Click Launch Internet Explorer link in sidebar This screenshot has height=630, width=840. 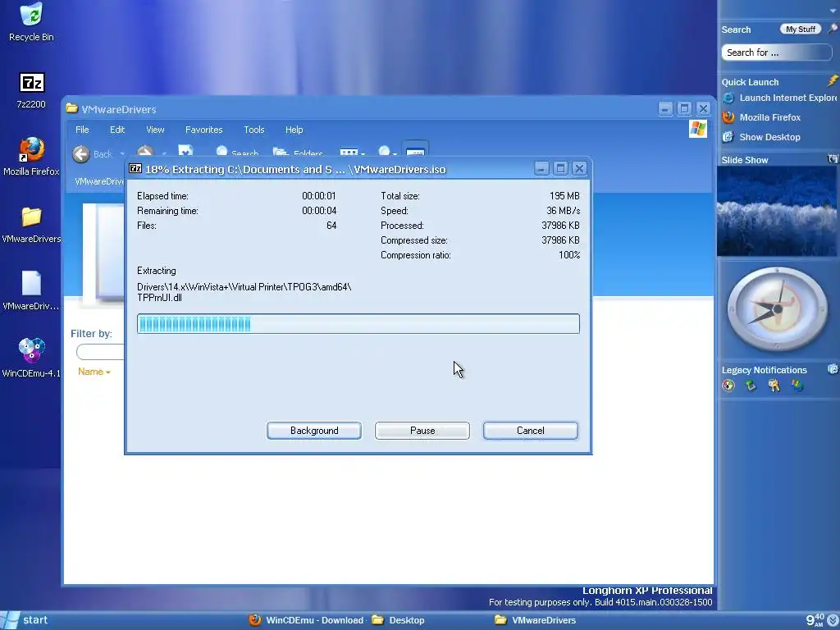click(787, 98)
